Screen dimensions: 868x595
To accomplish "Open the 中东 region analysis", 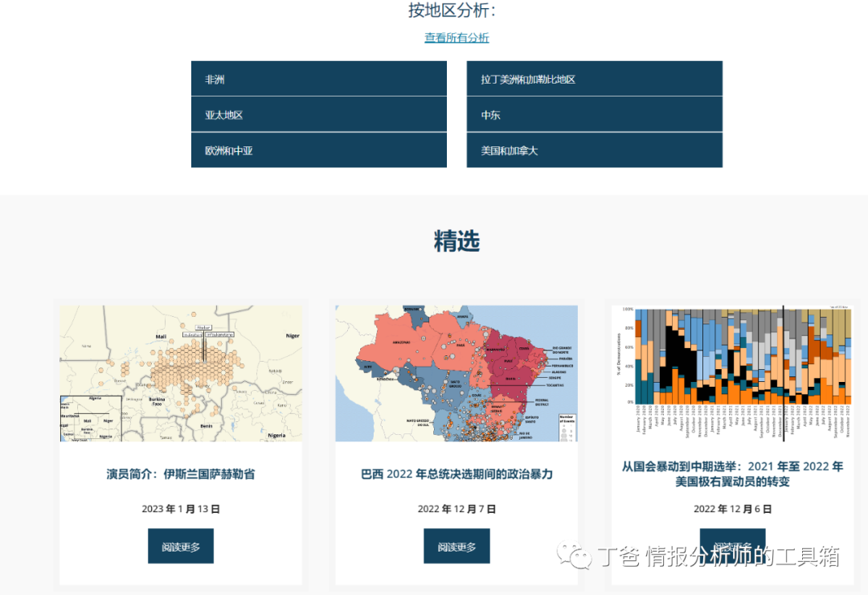I will [595, 115].
